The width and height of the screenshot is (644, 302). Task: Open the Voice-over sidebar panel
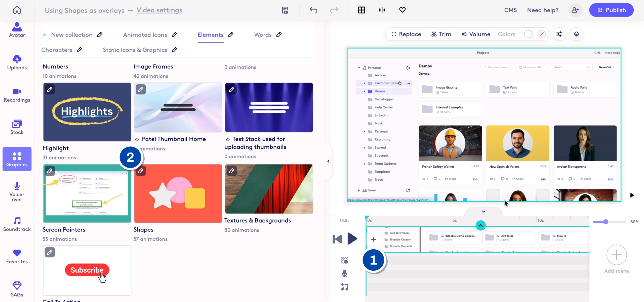[x=17, y=192]
